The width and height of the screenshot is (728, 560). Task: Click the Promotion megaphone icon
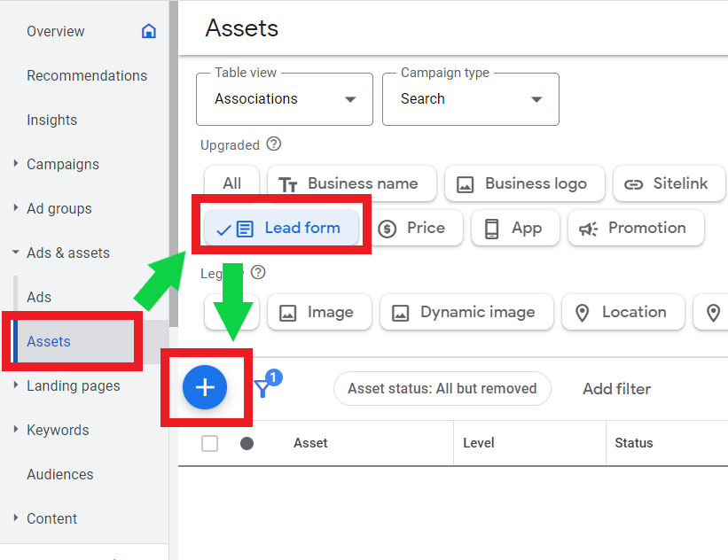click(586, 228)
